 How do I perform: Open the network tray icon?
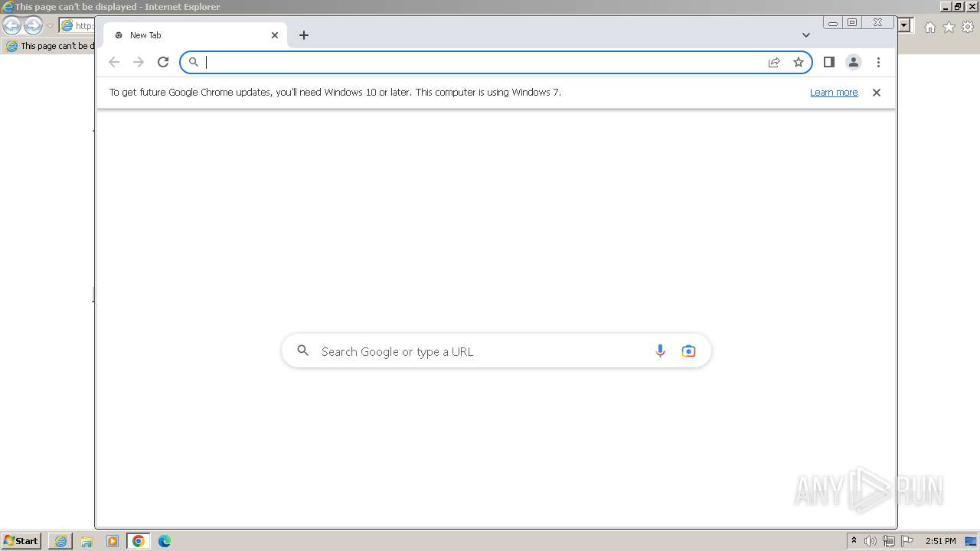(x=889, y=541)
